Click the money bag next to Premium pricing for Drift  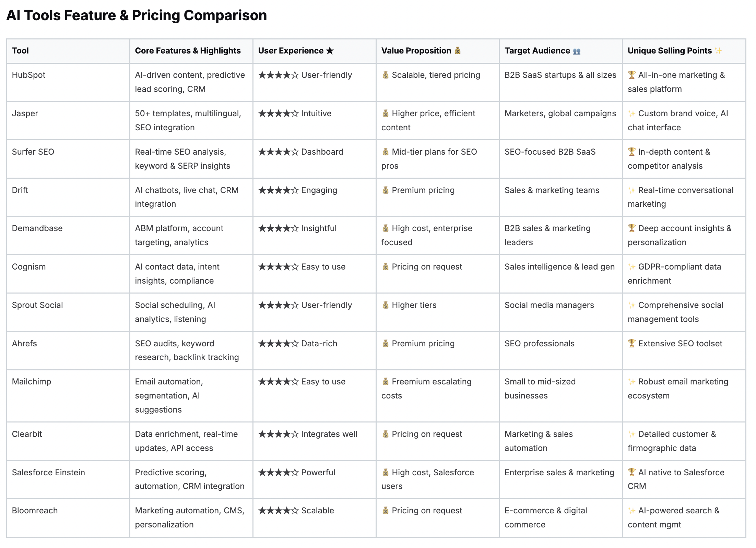(386, 190)
